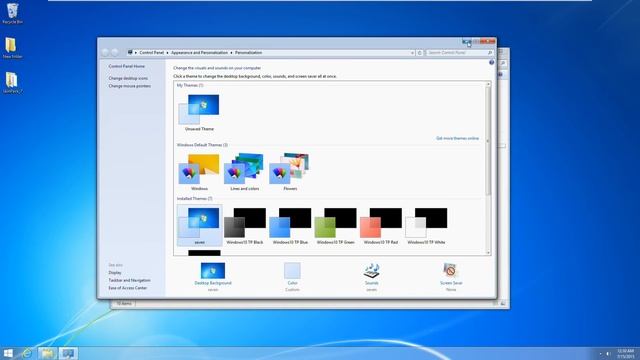Open File Explorer from the taskbar
Screen dimensions: 640x360
[x=47, y=353]
